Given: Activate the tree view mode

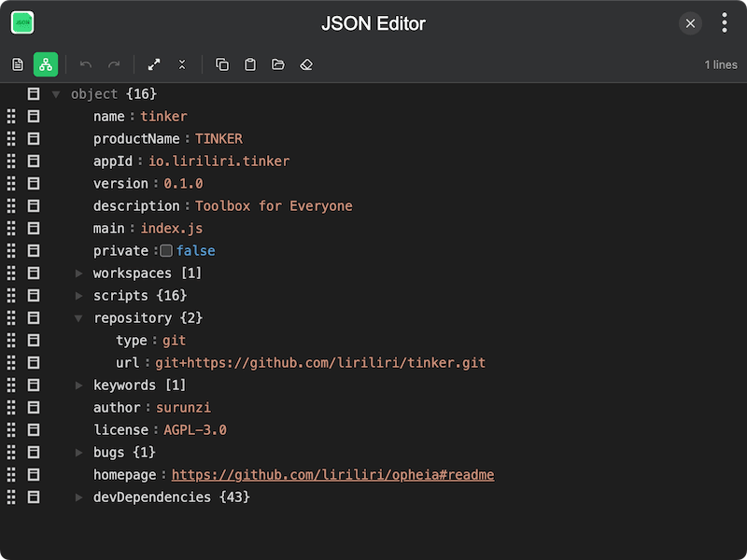Looking at the screenshot, I should click(x=45, y=64).
